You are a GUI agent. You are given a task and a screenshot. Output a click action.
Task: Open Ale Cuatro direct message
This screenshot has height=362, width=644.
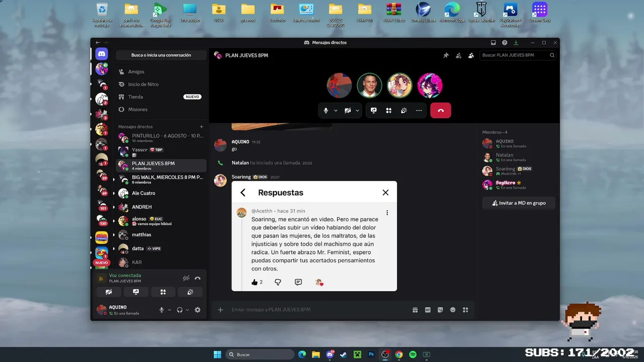[161, 193]
